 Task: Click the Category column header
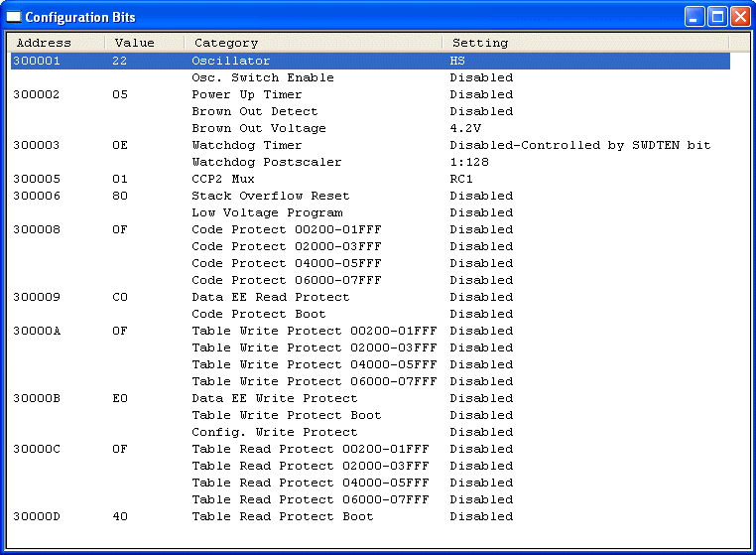(x=314, y=43)
